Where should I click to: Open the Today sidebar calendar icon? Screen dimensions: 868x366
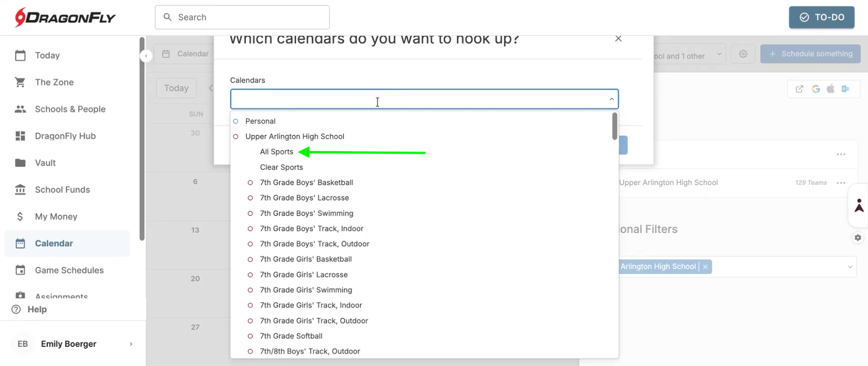click(20, 55)
